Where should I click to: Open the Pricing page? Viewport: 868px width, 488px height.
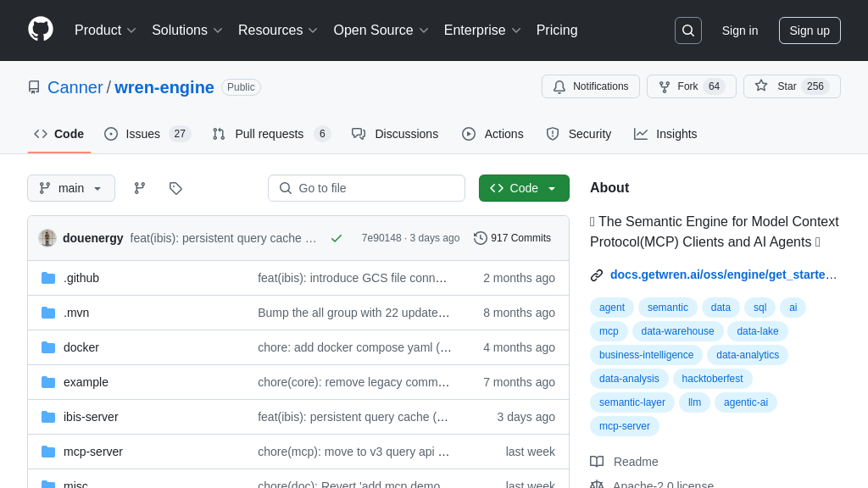[557, 30]
